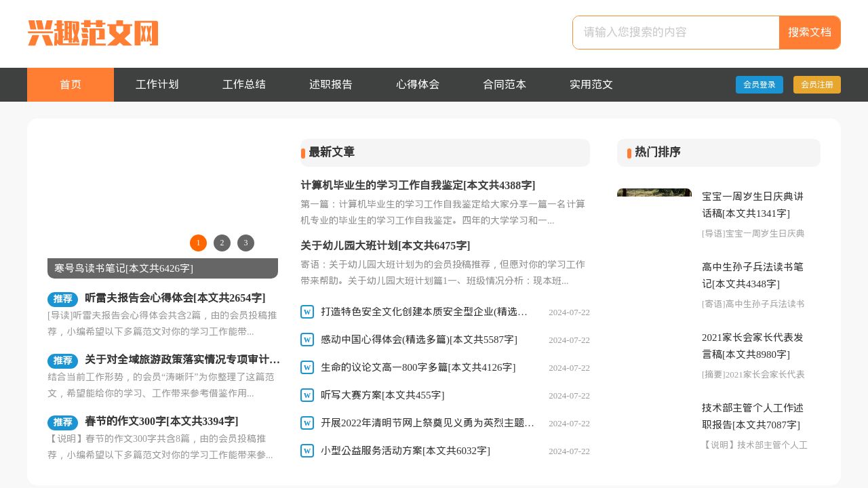This screenshot has width=868, height=488.
Task: Open 开展2022年清明节网上祭奠 article
Action: point(427,423)
